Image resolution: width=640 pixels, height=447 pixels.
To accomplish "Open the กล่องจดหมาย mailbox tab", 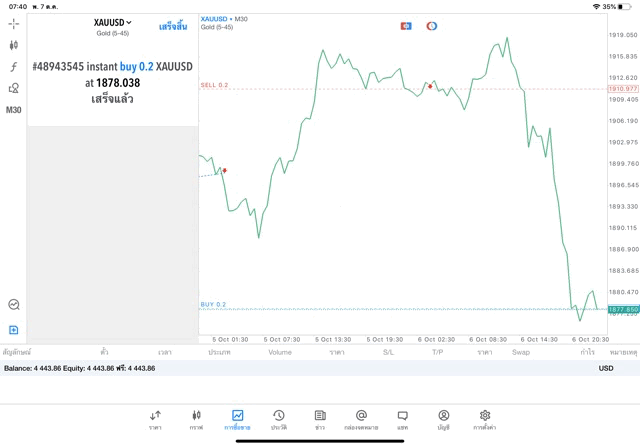I will click(361, 419).
